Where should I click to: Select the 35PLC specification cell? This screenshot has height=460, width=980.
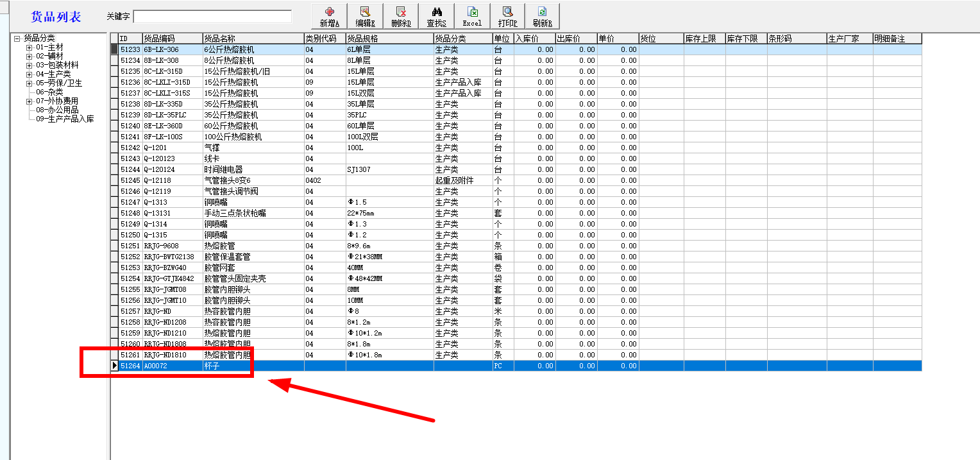tap(389, 115)
